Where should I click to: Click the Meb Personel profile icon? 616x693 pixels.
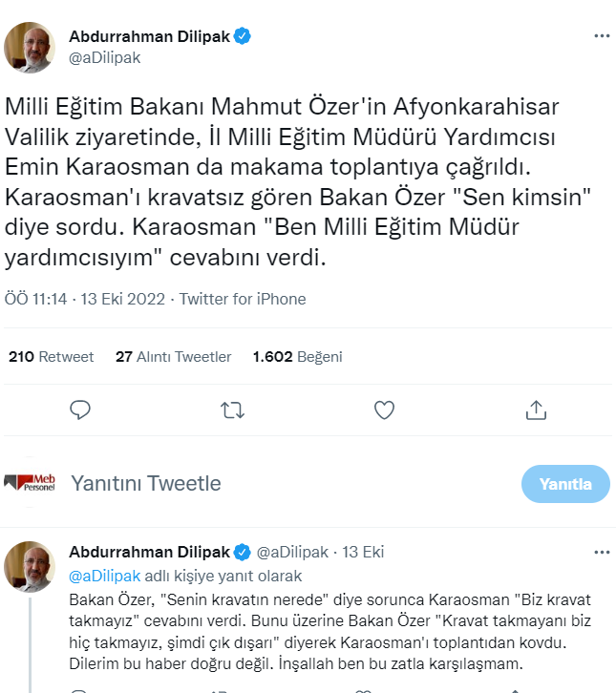click(30, 483)
